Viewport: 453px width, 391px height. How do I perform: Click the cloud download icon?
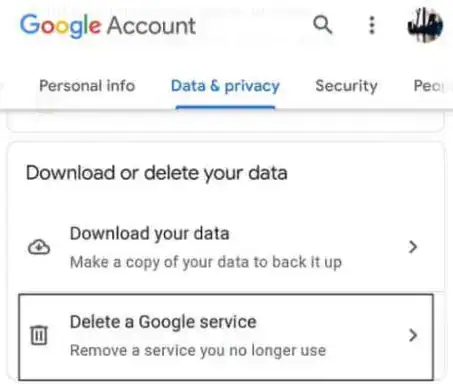(39, 247)
